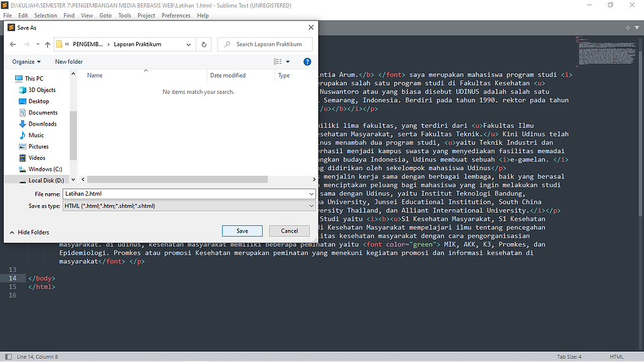Open the Edit menu
Image resolution: width=644 pixels, height=362 pixels.
[23, 16]
